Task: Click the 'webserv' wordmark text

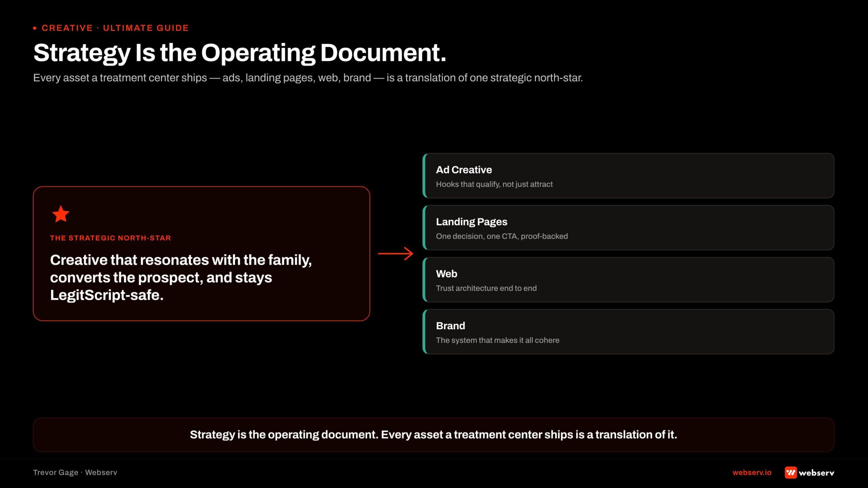Action: (x=816, y=473)
